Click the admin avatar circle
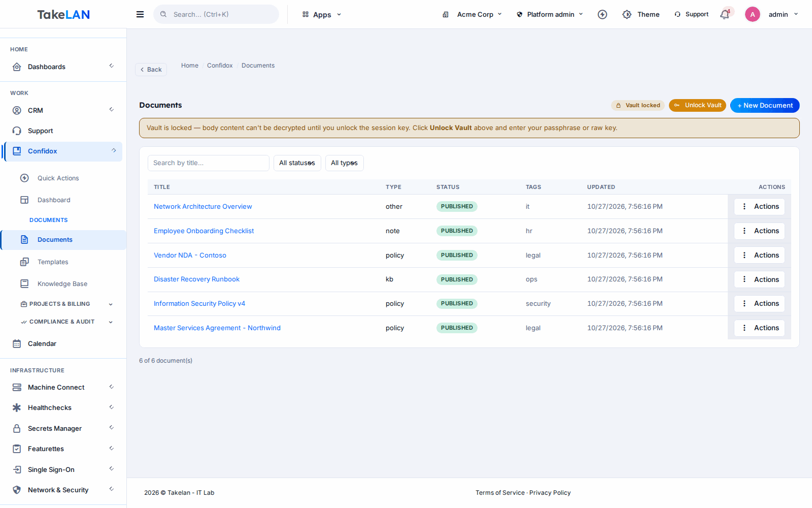The image size is (812, 508). [753, 14]
